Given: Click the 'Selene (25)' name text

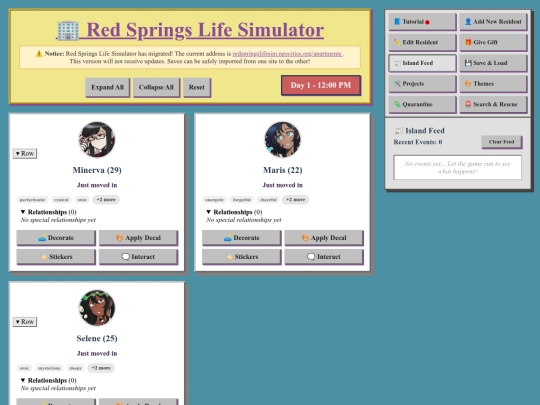Looking at the screenshot, I should [x=97, y=339].
